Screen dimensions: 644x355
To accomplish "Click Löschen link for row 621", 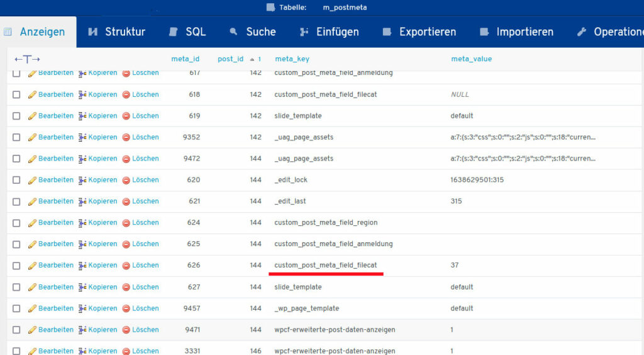I will pos(145,201).
